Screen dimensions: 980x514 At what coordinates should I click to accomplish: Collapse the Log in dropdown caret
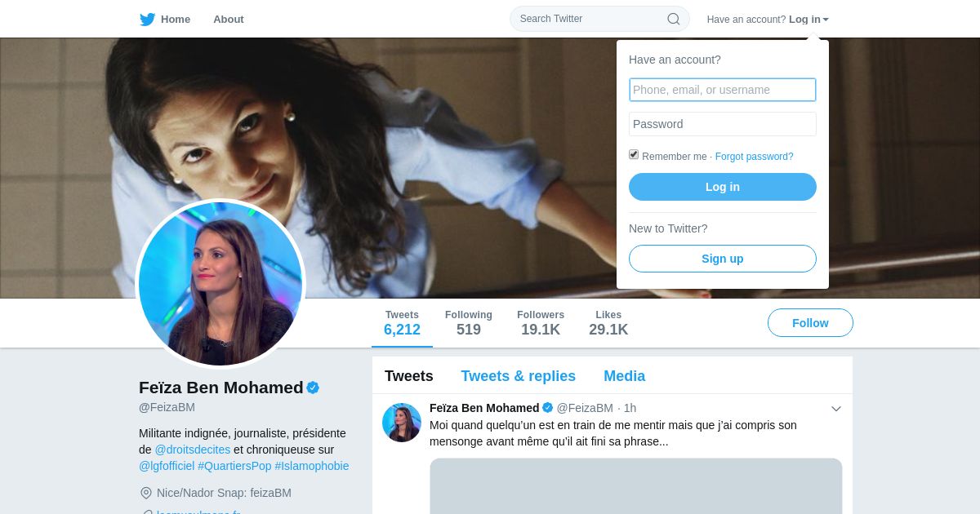826,20
